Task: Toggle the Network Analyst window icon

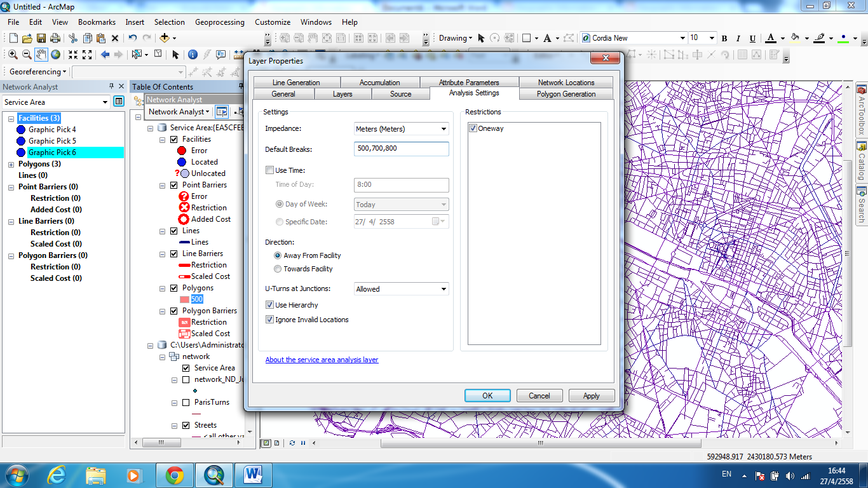Action: [221, 112]
